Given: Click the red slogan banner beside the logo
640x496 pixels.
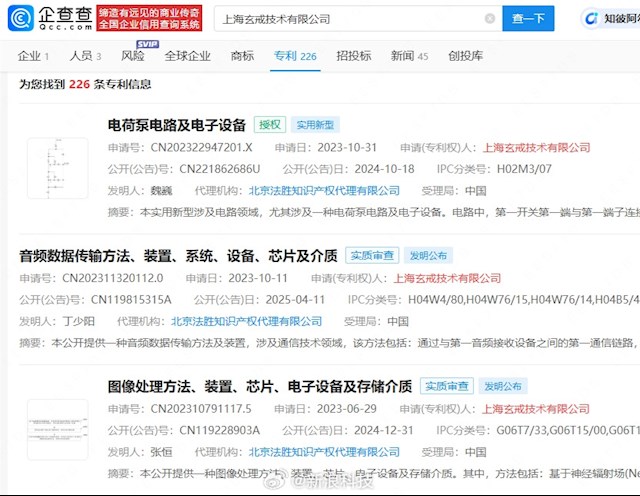Looking at the screenshot, I should 149,18.
